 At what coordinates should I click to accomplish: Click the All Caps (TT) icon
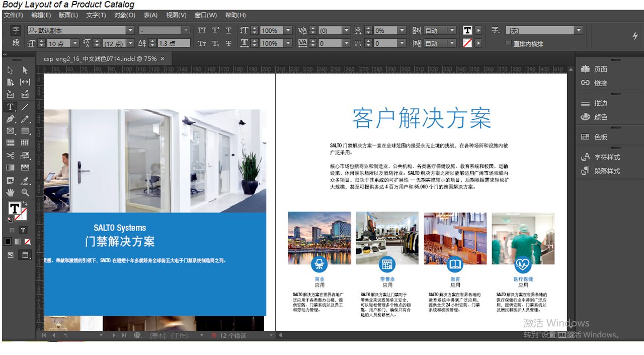click(202, 30)
